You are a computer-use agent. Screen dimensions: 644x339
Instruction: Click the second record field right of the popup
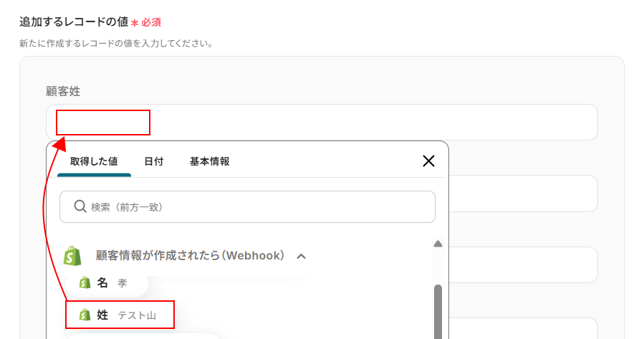tap(523, 194)
